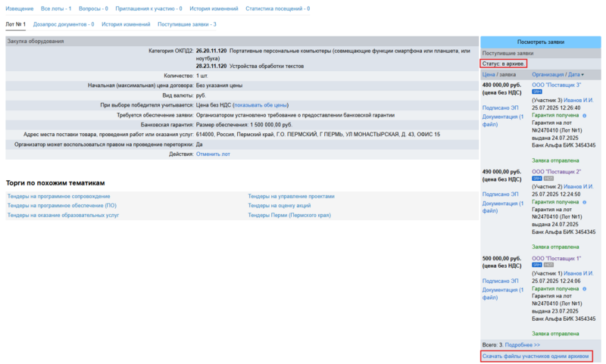Click info icon beside Поставщик 3 guarantee
The image size is (606, 364).
tap(586, 116)
